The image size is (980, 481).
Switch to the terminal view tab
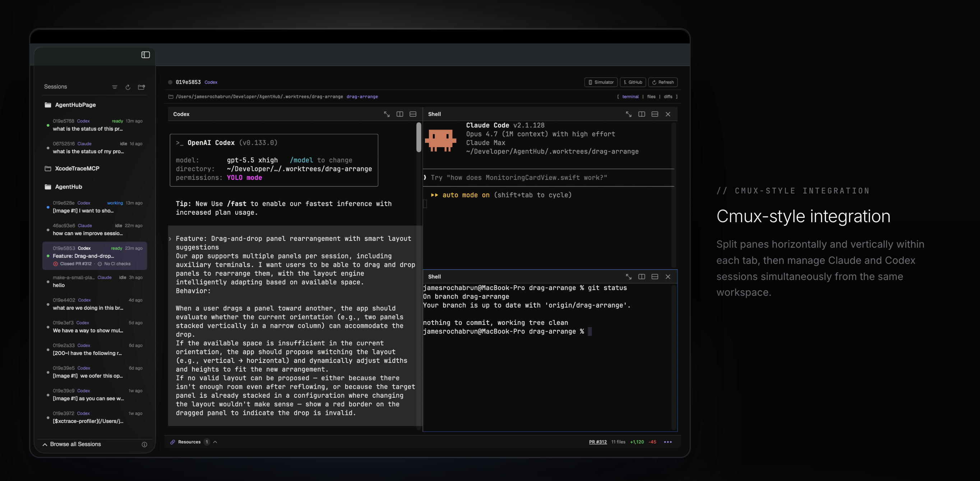point(630,97)
